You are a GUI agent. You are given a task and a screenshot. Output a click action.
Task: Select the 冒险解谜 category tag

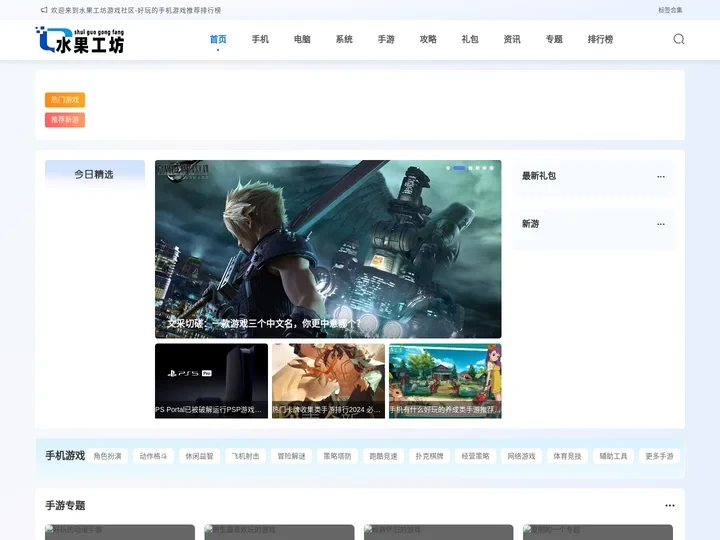292,456
